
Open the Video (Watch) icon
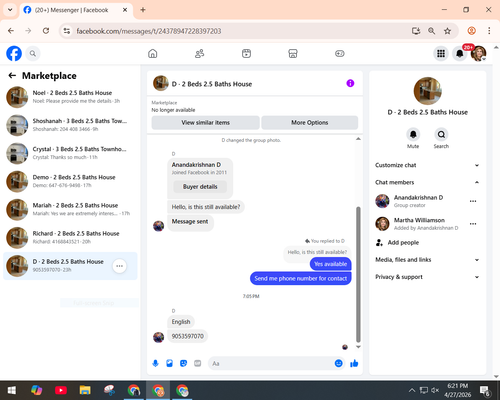click(x=246, y=53)
